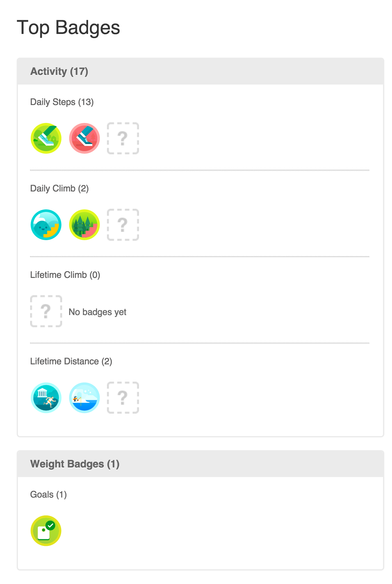Image resolution: width=392 pixels, height=584 pixels.
Task: View the marathon runner distance badge
Action: tap(46, 398)
